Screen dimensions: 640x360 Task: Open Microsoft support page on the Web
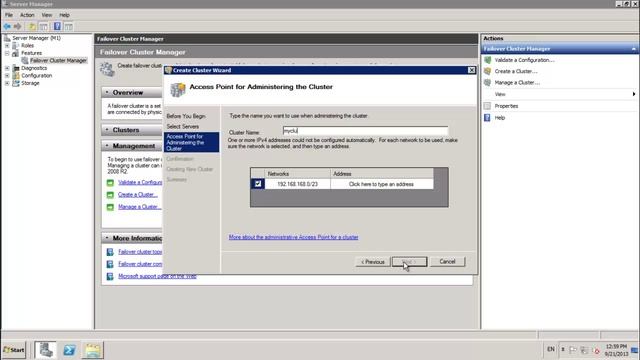point(157,276)
